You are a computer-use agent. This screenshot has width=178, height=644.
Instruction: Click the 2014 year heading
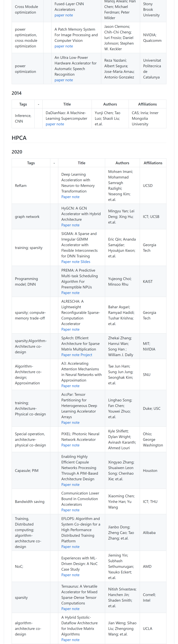[x=16, y=93]
